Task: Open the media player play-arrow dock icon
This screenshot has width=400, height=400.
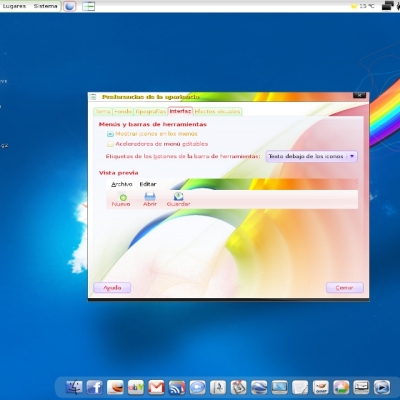Action: tap(382, 387)
